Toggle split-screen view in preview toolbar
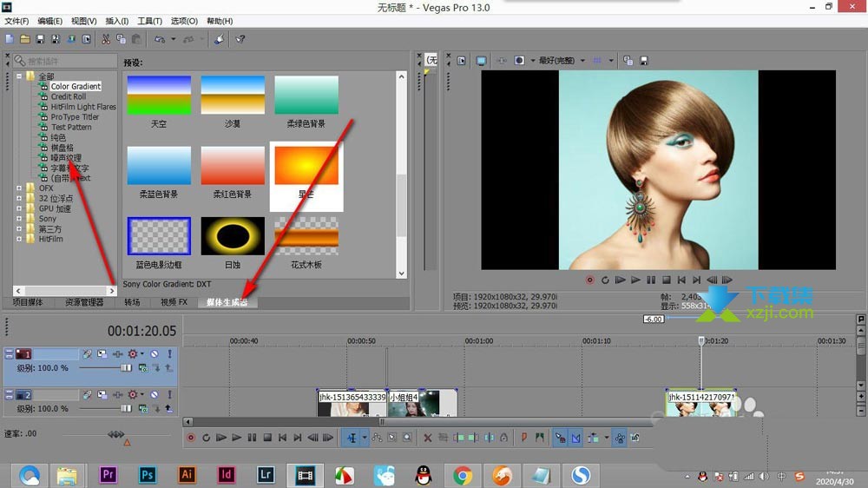868x488 pixels. [519, 61]
